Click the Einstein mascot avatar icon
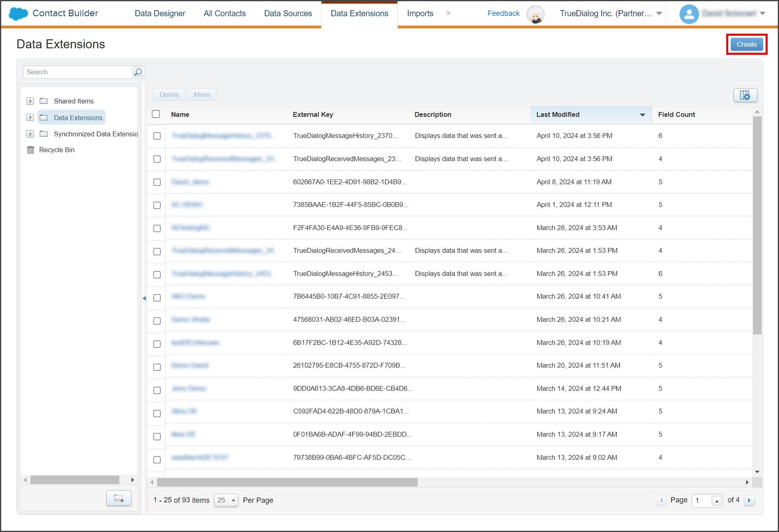The height and width of the screenshot is (532, 779). (x=535, y=14)
